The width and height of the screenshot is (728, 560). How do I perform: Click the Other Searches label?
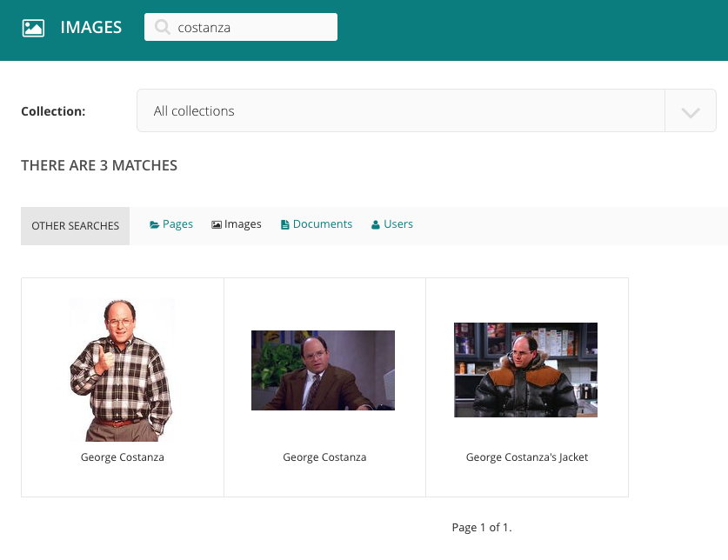(75, 226)
